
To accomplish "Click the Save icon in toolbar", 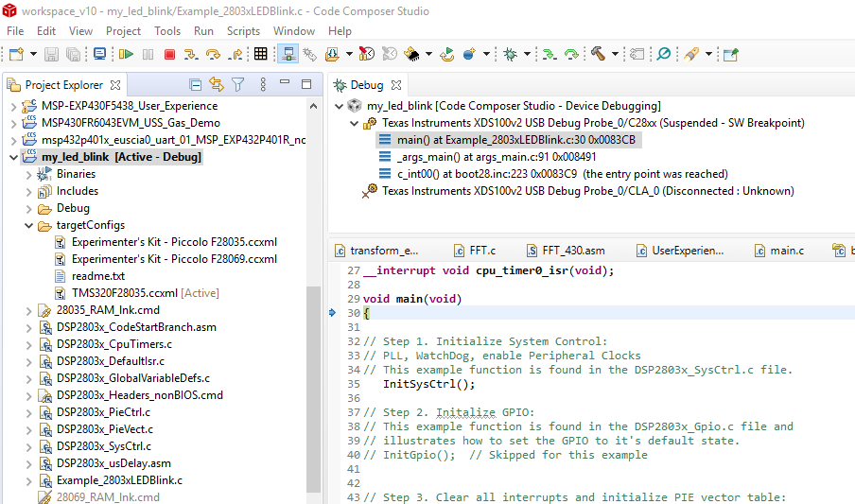I will pos(51,54).
